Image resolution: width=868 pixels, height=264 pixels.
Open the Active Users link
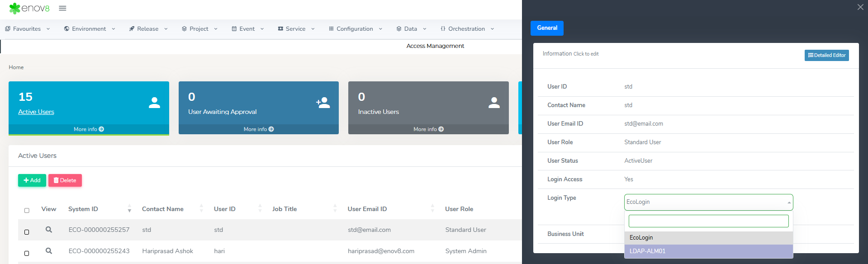pos(36,112)
